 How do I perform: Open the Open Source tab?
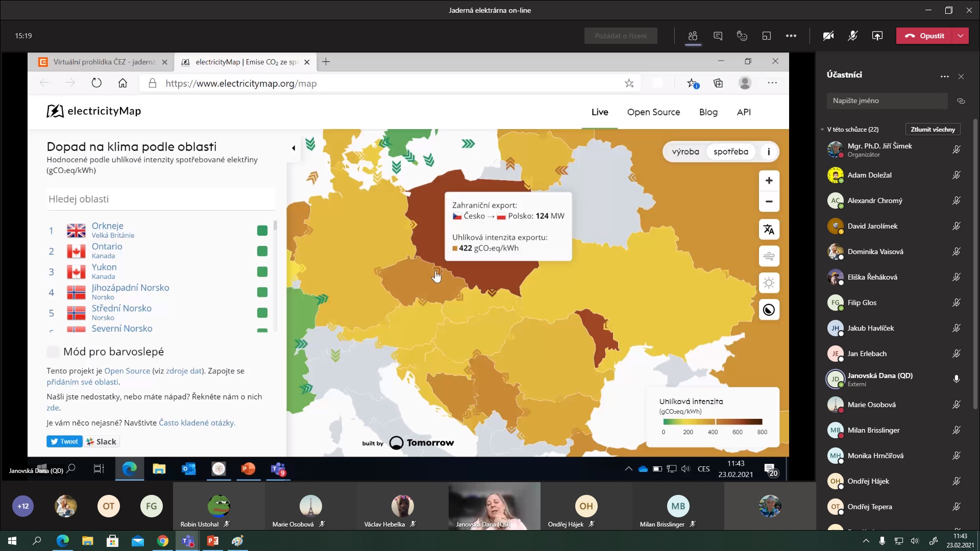coord(653,112)
